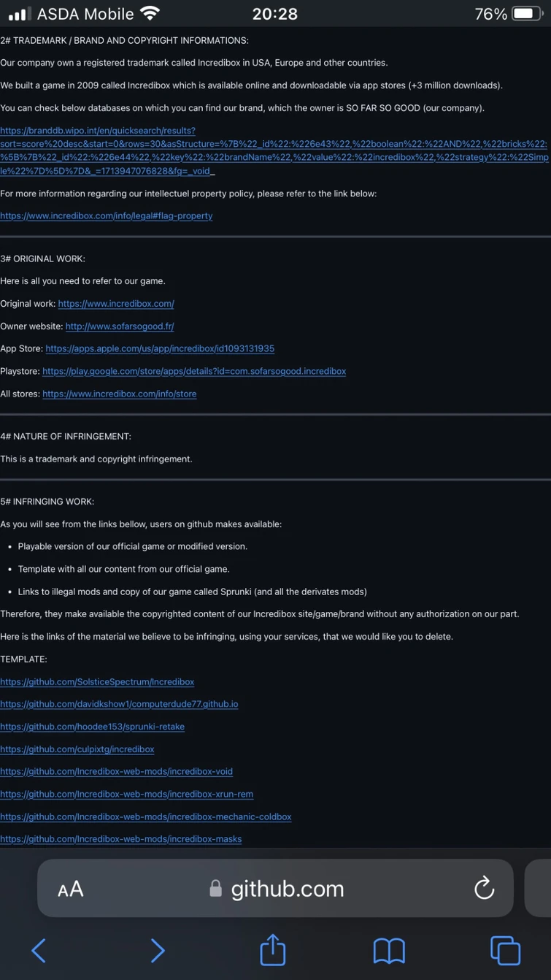Open the AA page settings menu
551x980 pixels.
(71, 888)
